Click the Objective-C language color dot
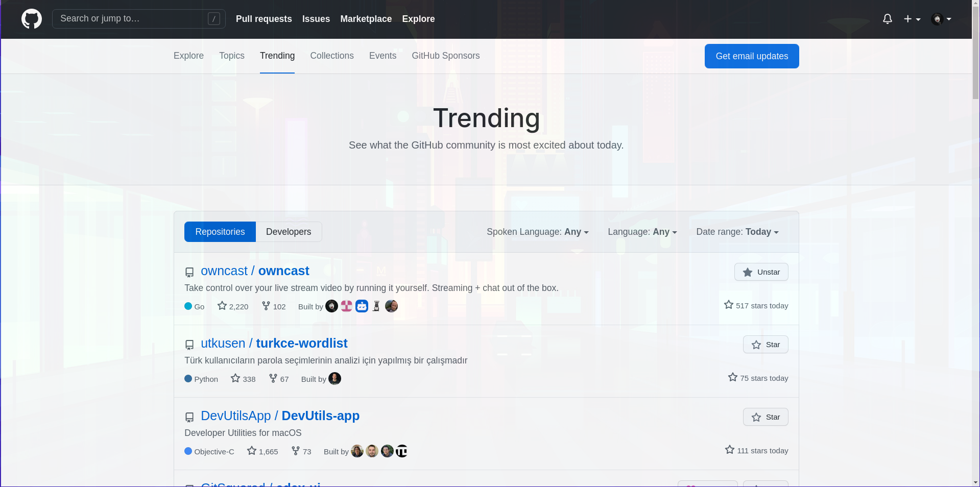This screenshot has height=487, width=980. pos(188,451)
